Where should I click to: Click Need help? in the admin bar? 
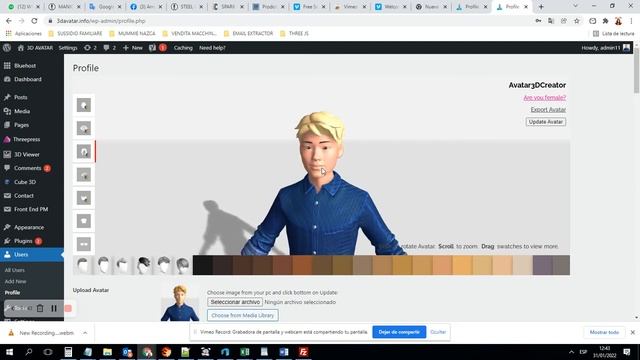pos(212,48)
